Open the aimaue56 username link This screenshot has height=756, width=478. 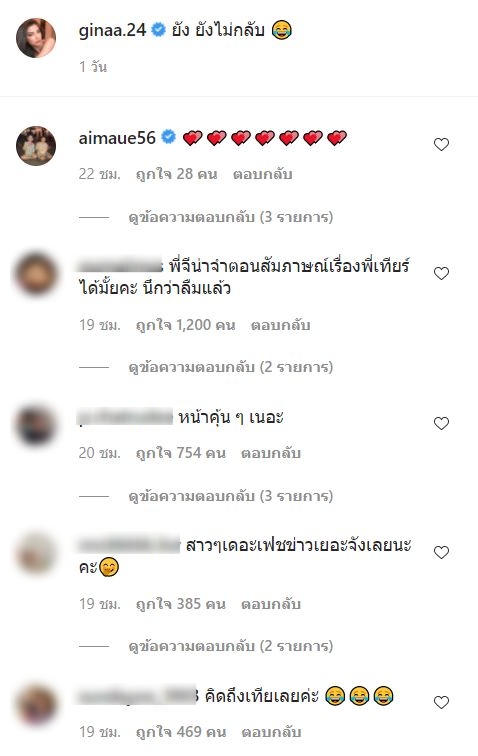pyautogui.click(x=117, y=138)
